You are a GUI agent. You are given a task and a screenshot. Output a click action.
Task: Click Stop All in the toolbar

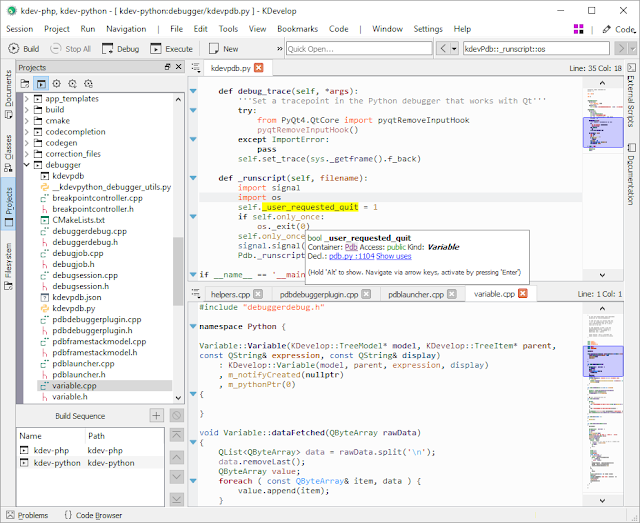coord(70,49)
